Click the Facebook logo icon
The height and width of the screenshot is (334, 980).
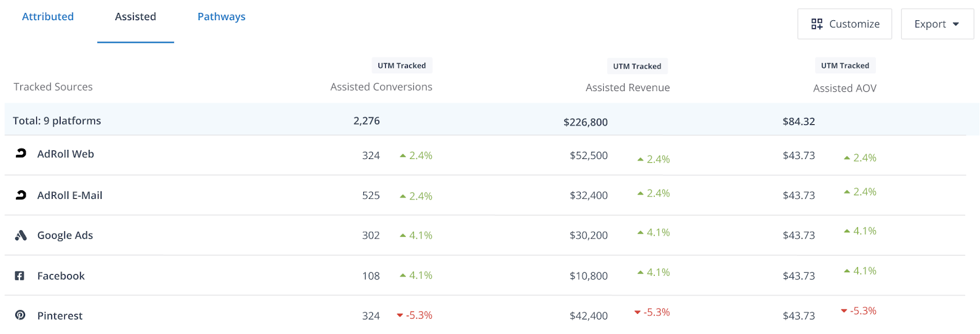(20, 276)
